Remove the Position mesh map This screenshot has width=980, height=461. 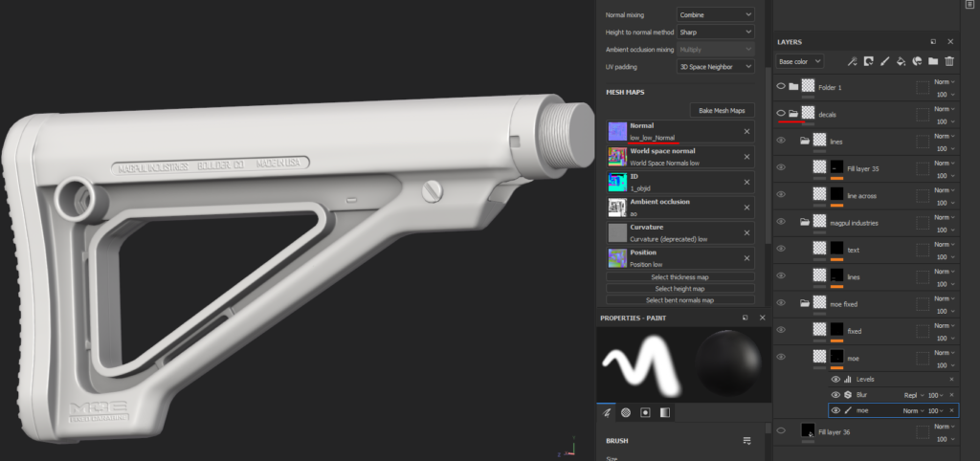tap(746, 258)
